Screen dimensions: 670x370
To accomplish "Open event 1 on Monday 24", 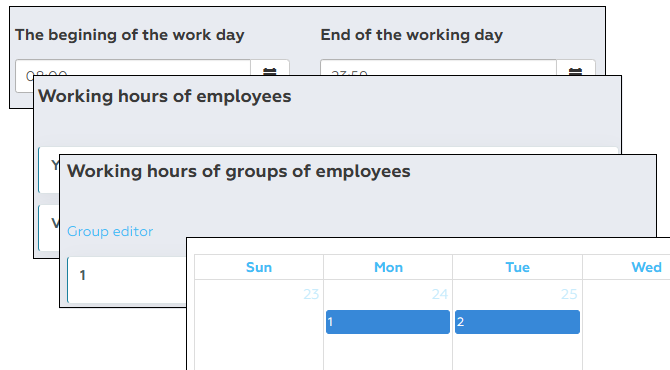I will pos(388,322).
